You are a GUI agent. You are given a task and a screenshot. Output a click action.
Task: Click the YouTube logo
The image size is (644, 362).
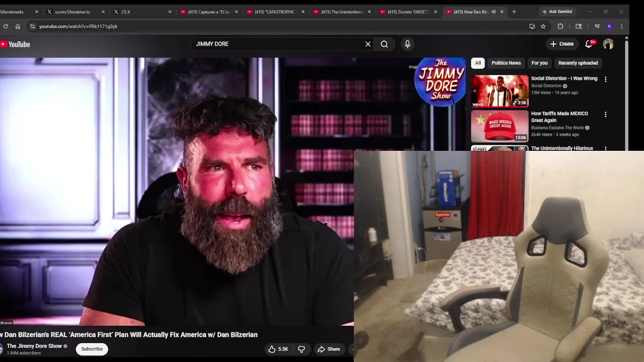15,44
